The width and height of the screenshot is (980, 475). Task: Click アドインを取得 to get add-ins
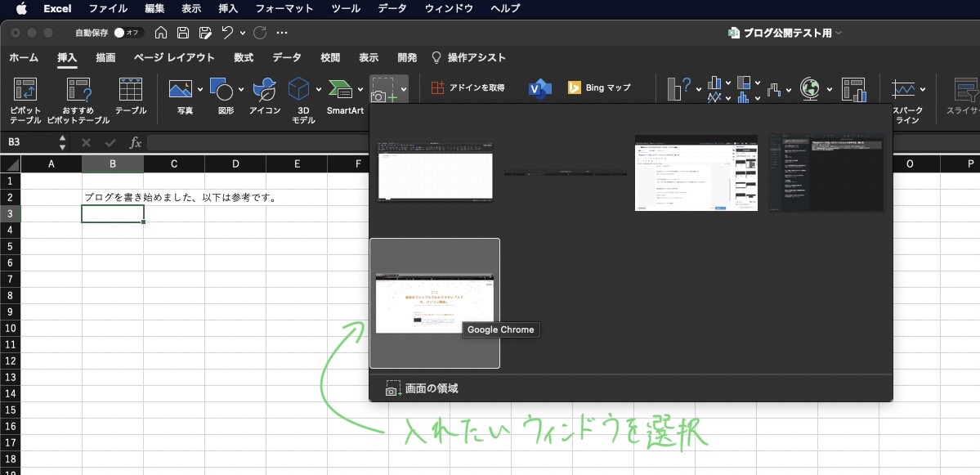pyautogui.click(x=467, y=87)
